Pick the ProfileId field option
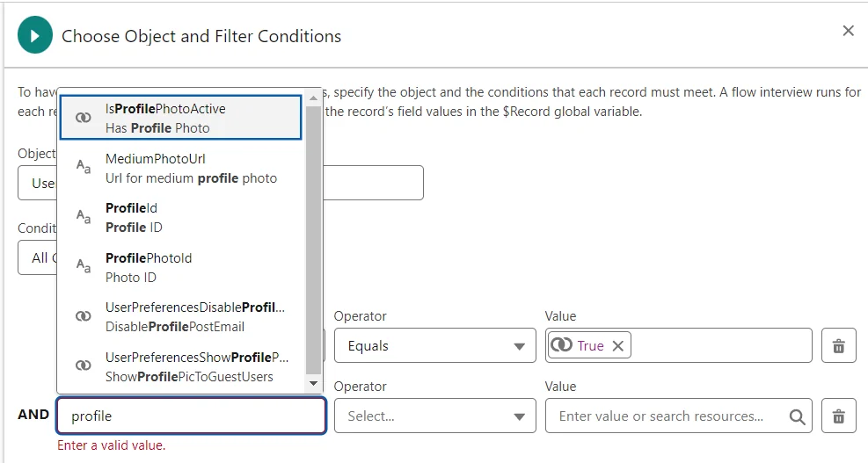The width and height of the screenshot is (868, 463). [x=180, y=217]
